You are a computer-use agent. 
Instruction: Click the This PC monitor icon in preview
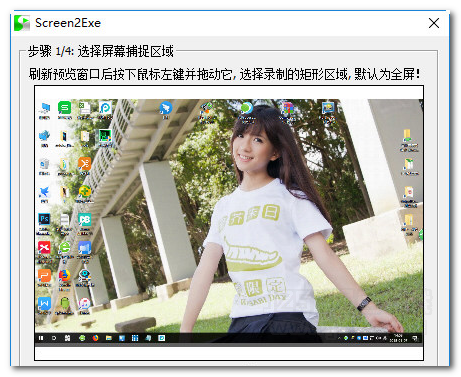click(45, 108)
